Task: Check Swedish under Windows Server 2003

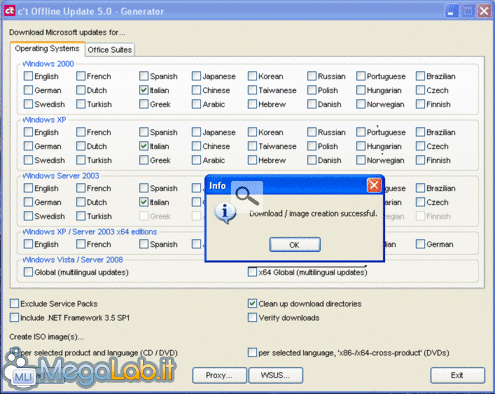Action: click(x=28, y=216)
